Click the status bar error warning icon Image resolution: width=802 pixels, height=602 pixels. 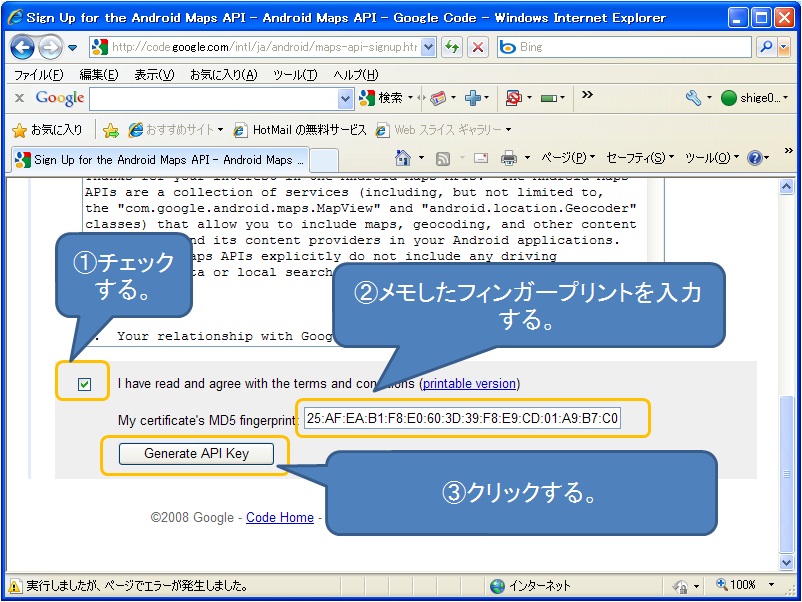tap(15, 586)
